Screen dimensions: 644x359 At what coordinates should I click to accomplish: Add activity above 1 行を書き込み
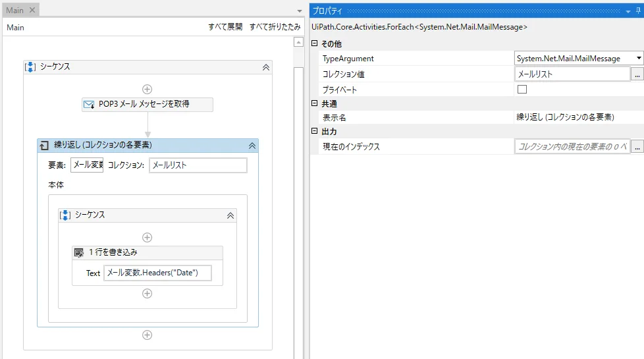click(147, 237)
